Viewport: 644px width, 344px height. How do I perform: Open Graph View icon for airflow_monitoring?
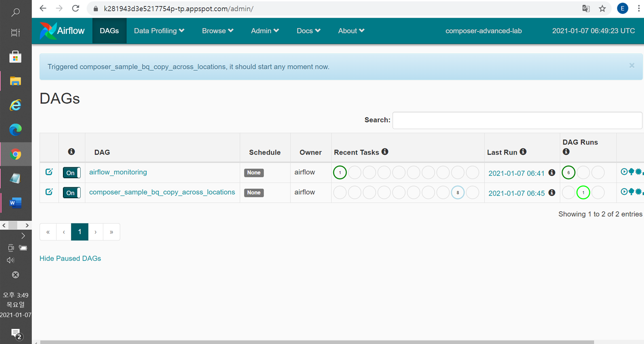(638, 172)
